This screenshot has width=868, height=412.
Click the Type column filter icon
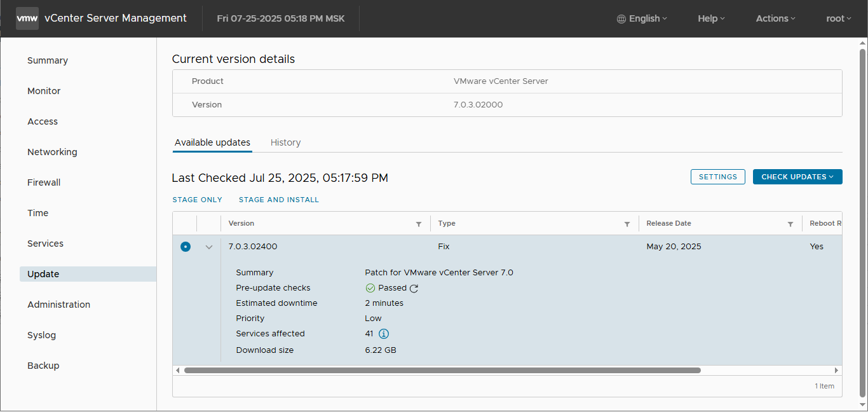tap(627, 224)
